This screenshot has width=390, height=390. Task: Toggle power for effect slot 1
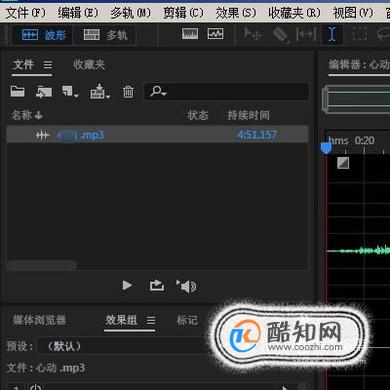[x=35, y=387]
